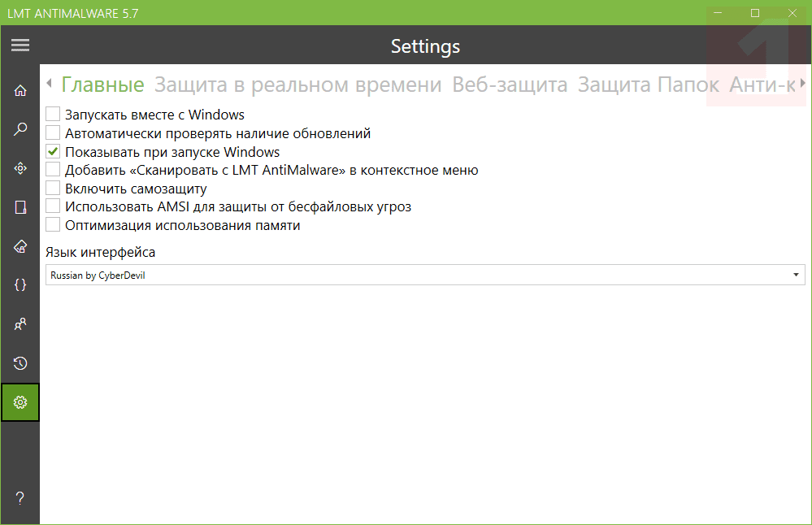The image size is (812, 525).
Task: Tick "Оптимизация использования памяти" checkbox
Action: coord(53,225)
